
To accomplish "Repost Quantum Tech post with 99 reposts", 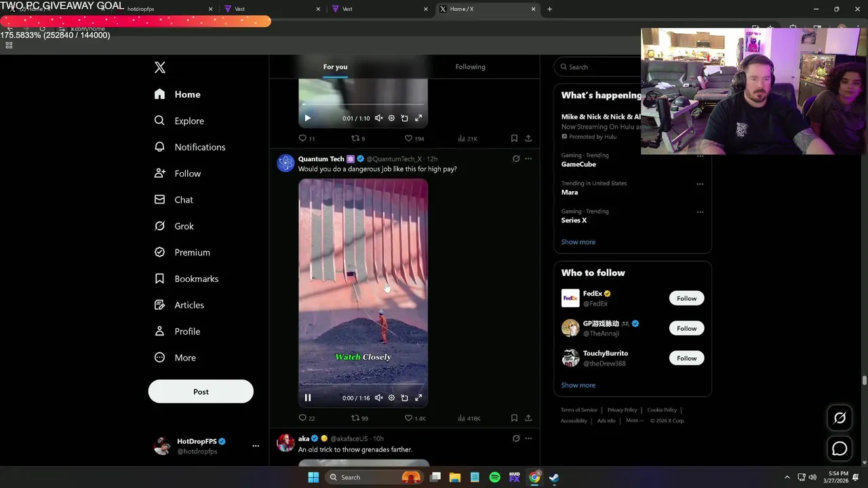I will [x=359, y=418].
